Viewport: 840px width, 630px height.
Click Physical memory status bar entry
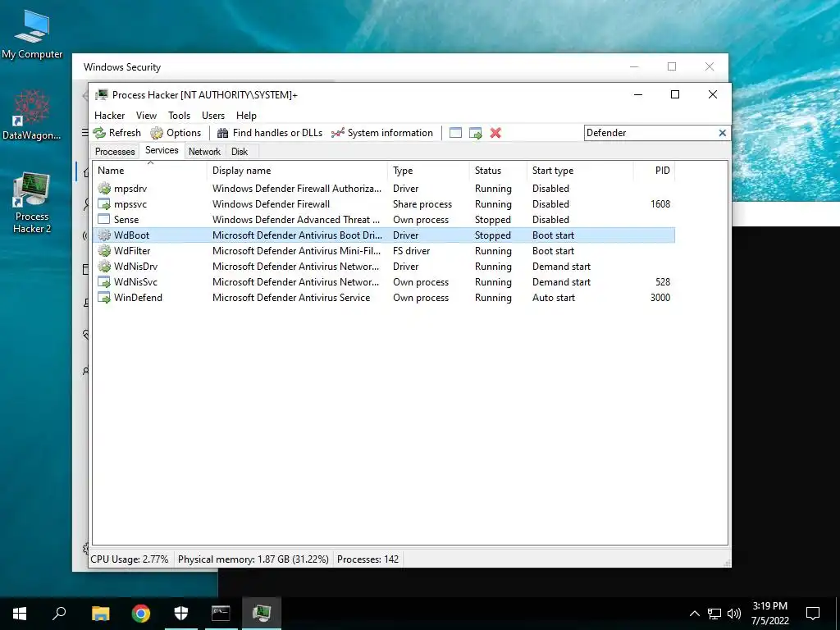coord(253,559)
